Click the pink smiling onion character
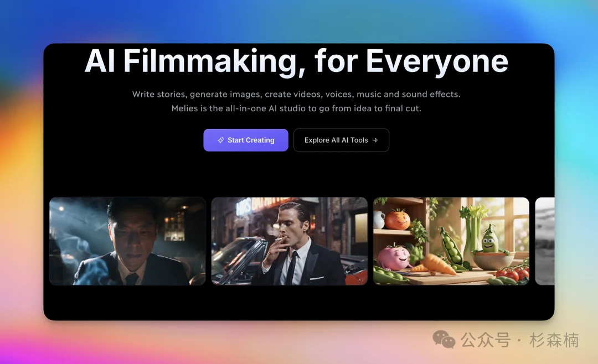This screenshot has width=598, height=364. 393,257
